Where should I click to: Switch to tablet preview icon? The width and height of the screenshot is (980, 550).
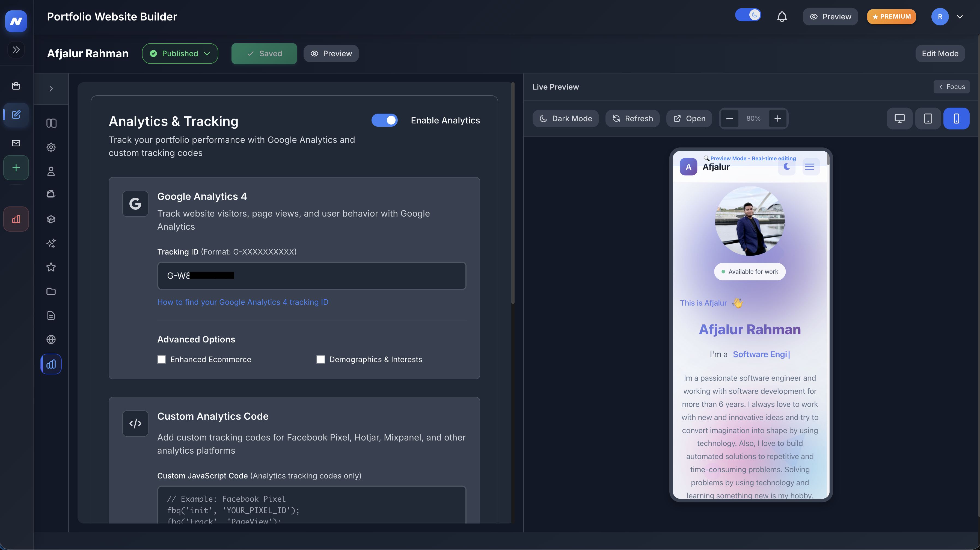(928, 119)
